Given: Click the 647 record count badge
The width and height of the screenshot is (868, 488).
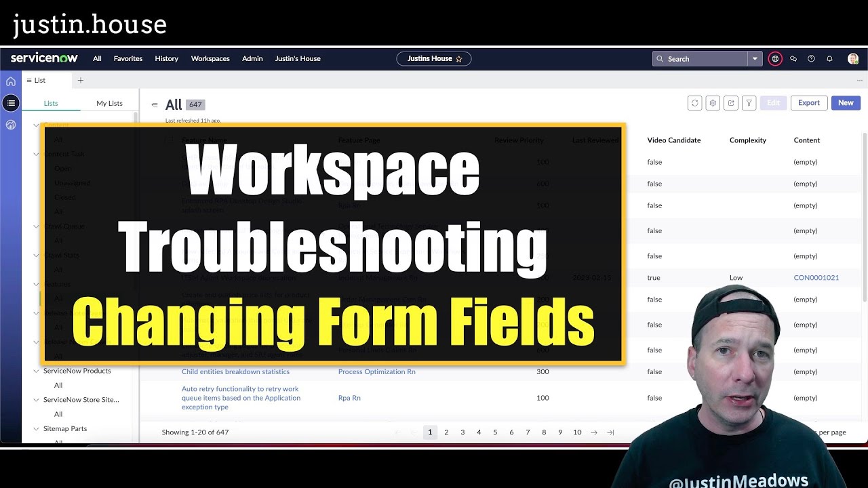Looking at the screenshot, I should pyautogui.click(x=195, y=105).
